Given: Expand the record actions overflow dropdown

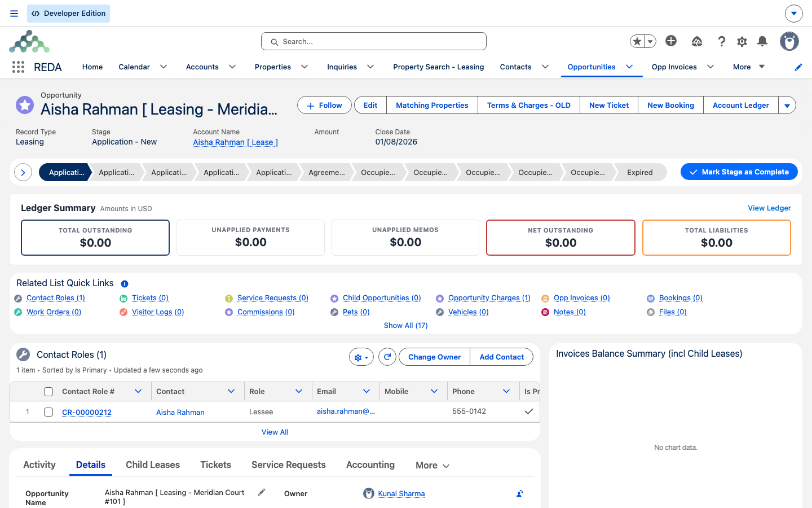Looking at the screenshot, I should click(x=787, y=106).
